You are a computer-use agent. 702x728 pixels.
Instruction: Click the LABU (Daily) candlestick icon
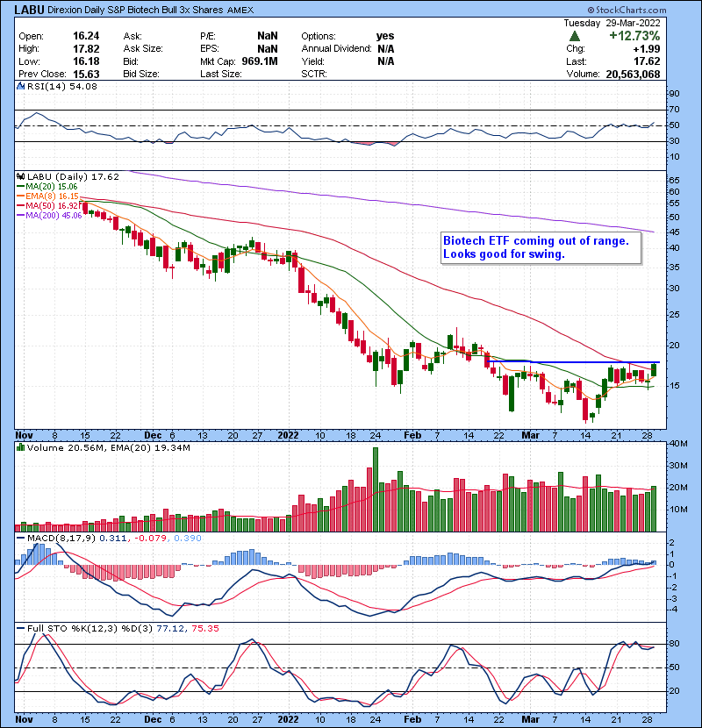(20, 176)
